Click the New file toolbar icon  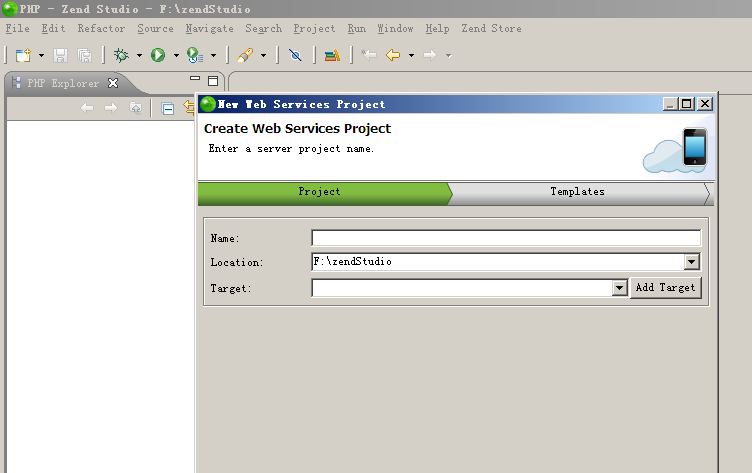[x=23, y=55]
